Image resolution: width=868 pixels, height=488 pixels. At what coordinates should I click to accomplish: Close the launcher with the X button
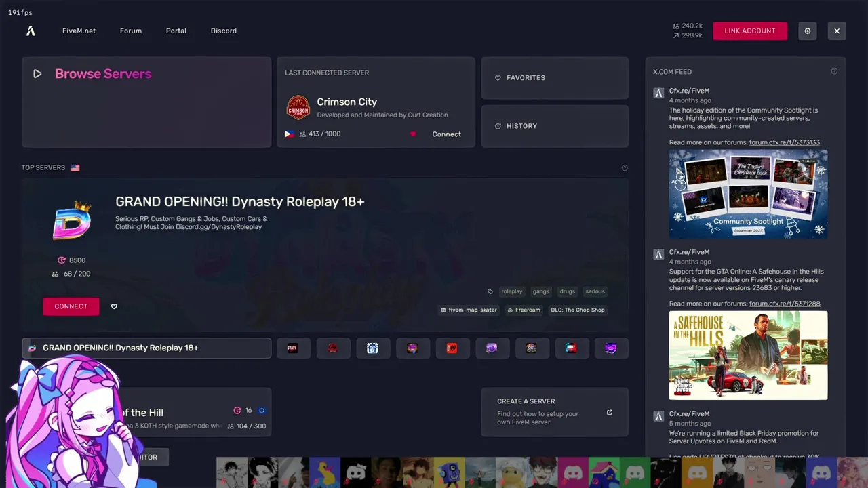[x=837, y=30]
